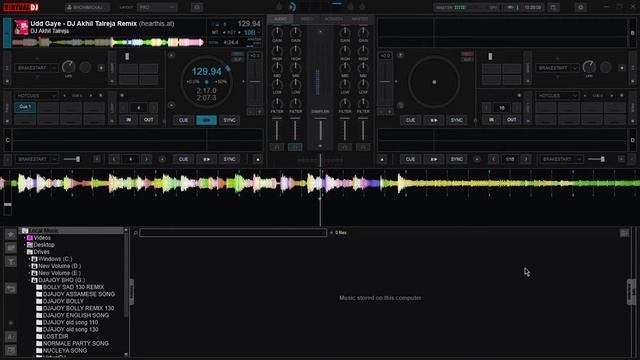Set loop IN point on deck A
Viewport: 640px width, 360px height.
(129, 120)
